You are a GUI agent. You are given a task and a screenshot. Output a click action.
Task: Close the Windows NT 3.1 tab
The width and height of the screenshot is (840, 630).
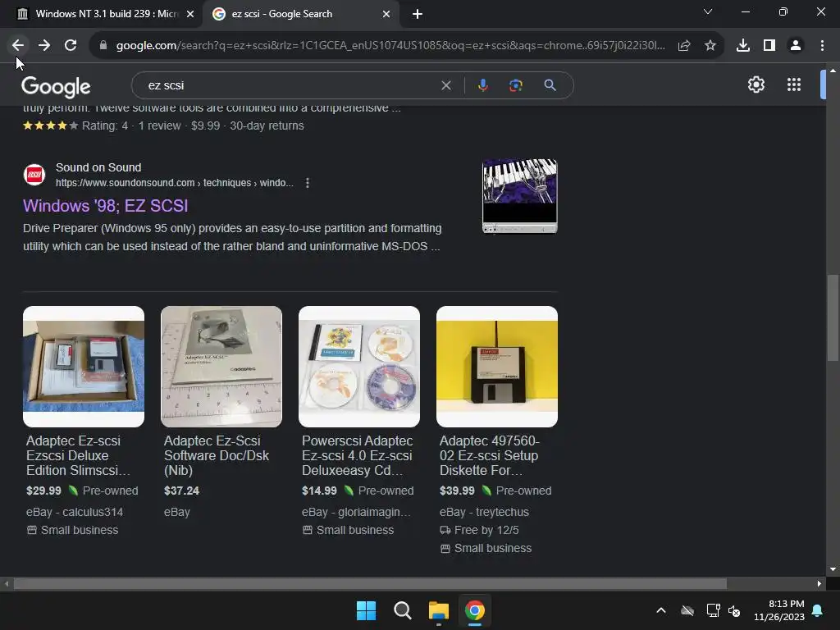coord(190,15)
